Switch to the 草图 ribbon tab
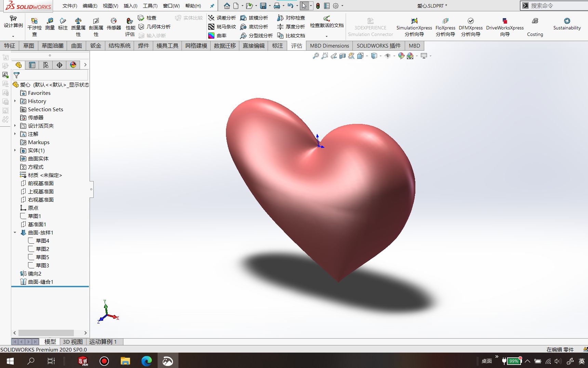 pos(28,46)
